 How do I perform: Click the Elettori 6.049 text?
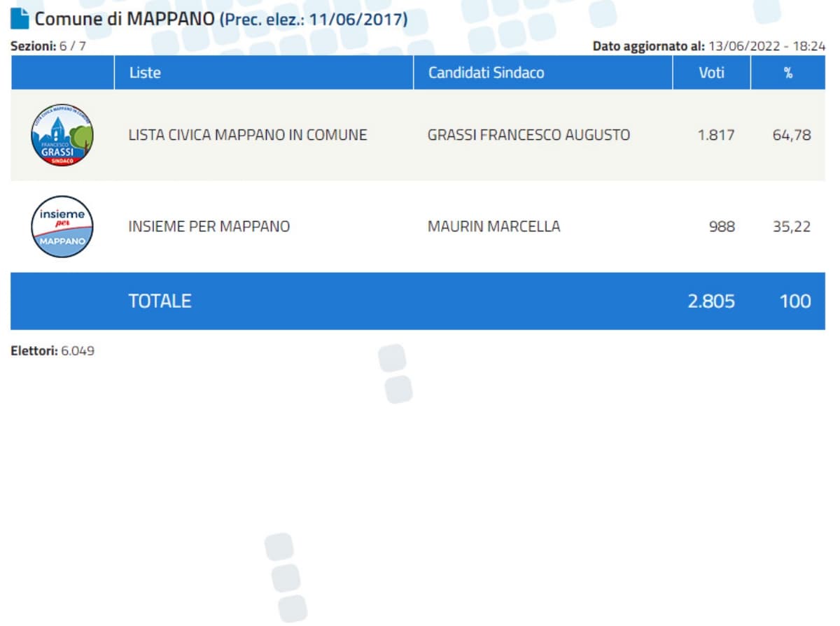52,351
